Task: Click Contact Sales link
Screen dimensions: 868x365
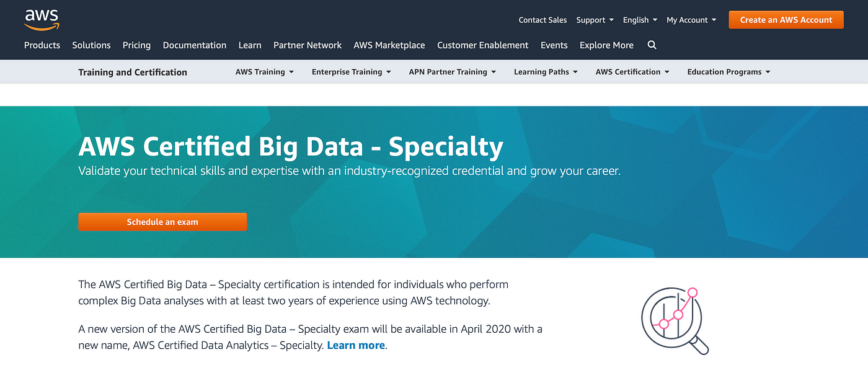Action: coord(542,20)
